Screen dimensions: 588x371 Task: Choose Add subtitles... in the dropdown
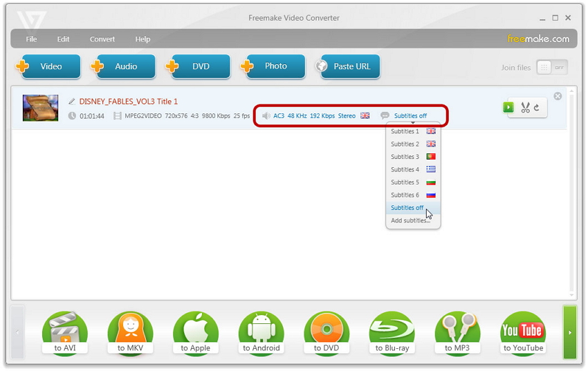[410, 220]
